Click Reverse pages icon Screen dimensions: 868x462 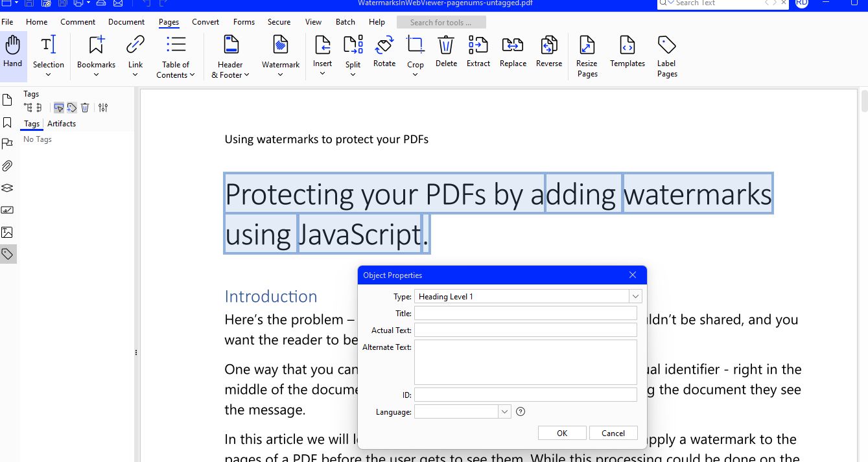point(548,45)
